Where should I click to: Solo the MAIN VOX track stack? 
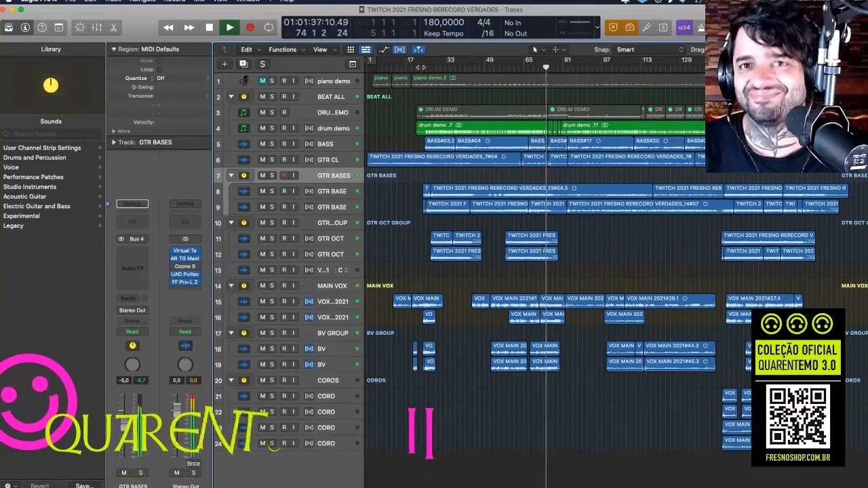pos(272,286)
